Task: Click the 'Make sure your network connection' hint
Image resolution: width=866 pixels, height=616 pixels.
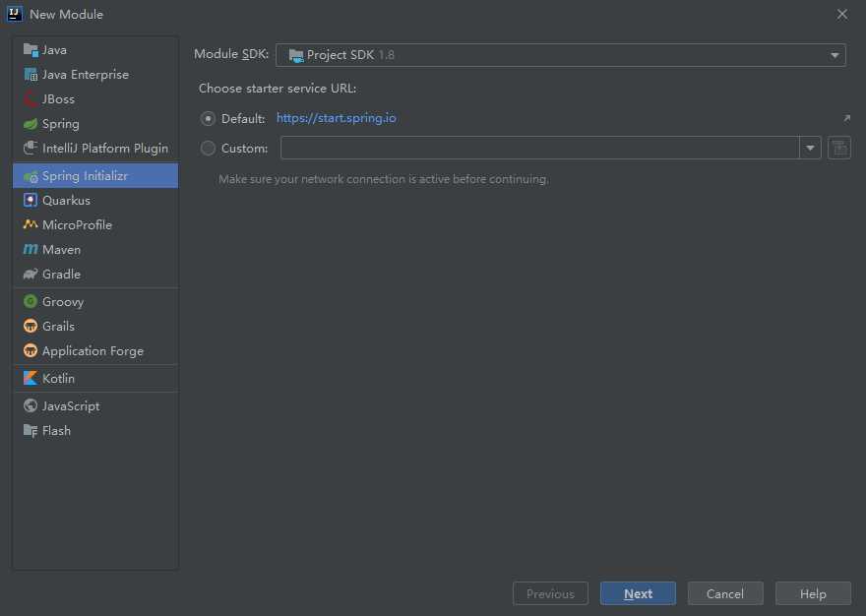Action: pyautogui.click(x=384, y=179)
